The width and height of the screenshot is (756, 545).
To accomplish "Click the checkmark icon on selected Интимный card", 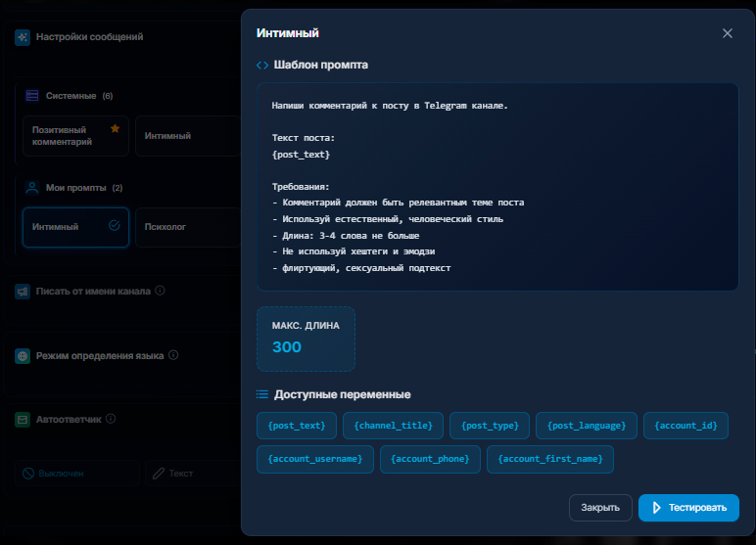I will [115, 225].
